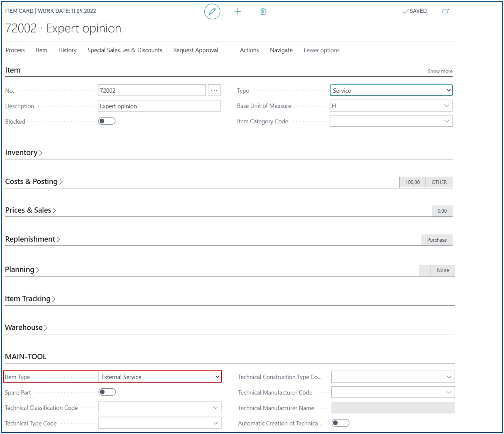Open the Item menu
Screen dimensions: 504x434
pyautogui.click(x=42, y=50)
